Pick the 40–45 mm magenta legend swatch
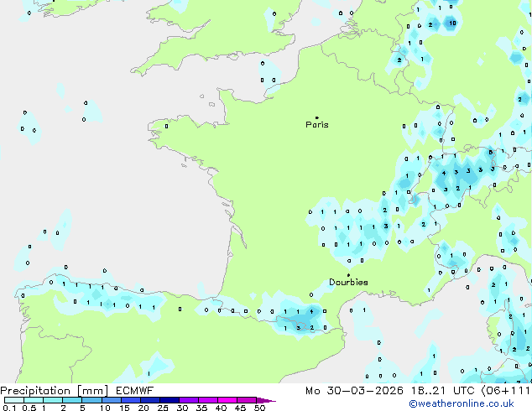532x411 pixels. tap(227, 400)
